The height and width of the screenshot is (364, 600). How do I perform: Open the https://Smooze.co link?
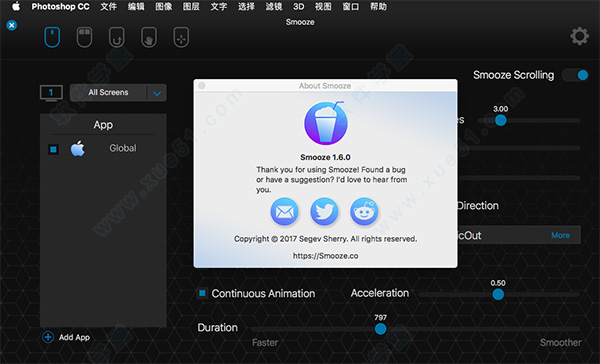326,256
